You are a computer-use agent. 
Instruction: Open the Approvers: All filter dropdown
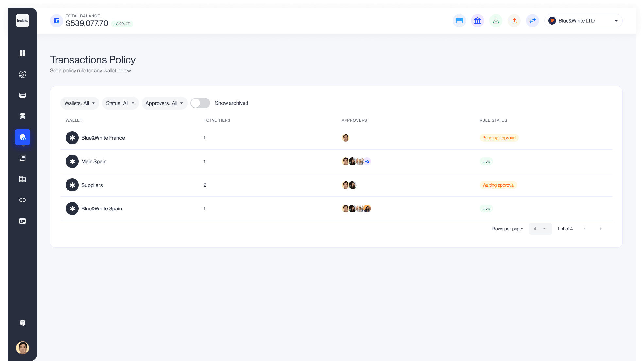(x=164, y=103)
